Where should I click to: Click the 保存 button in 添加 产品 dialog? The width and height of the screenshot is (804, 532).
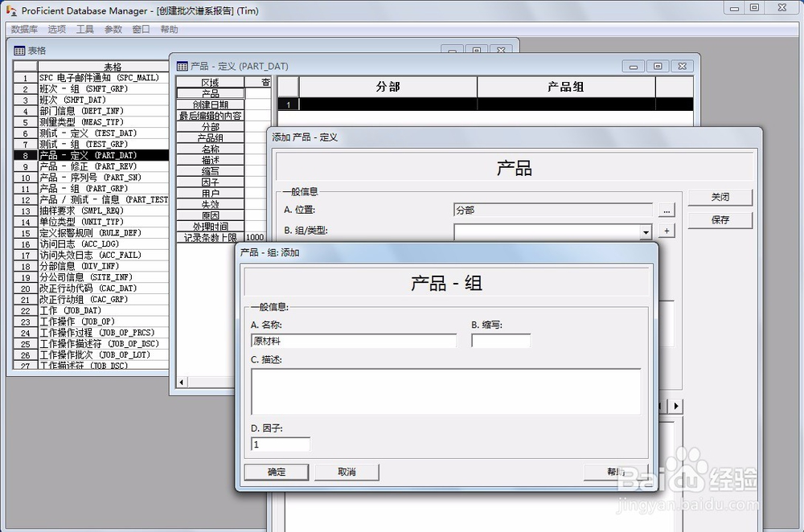(720, 220)
